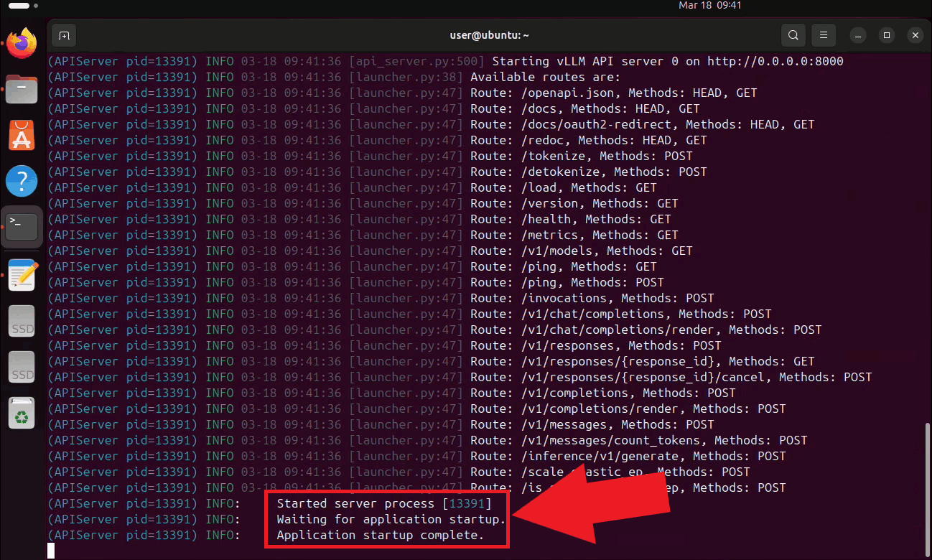The width and height of the screenshot is (932, 560).
Task: Open the Files manager from the dock
Action: pos(21,89)
